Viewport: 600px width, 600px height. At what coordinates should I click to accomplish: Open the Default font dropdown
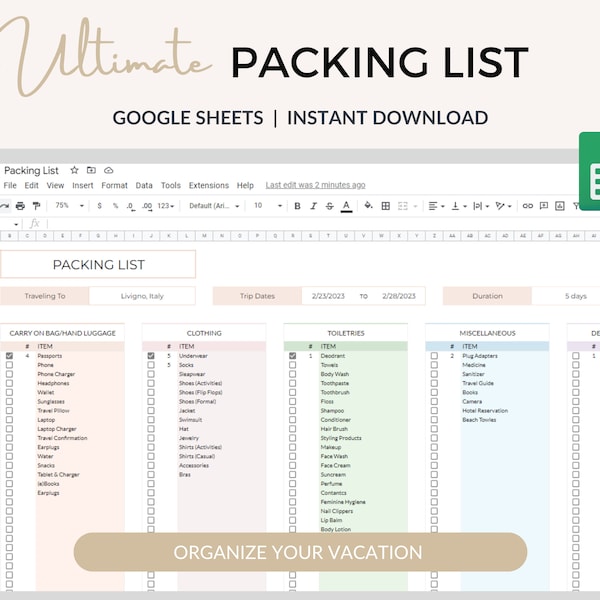tap(214, 206)
